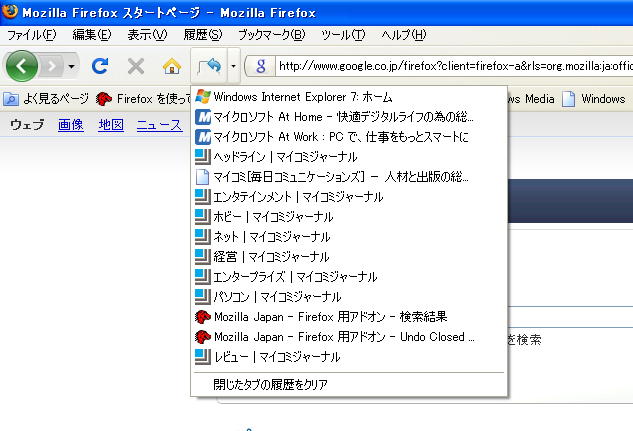Click the blank page icon beside マイコミ[毎日 entry

tap(203, 177)
